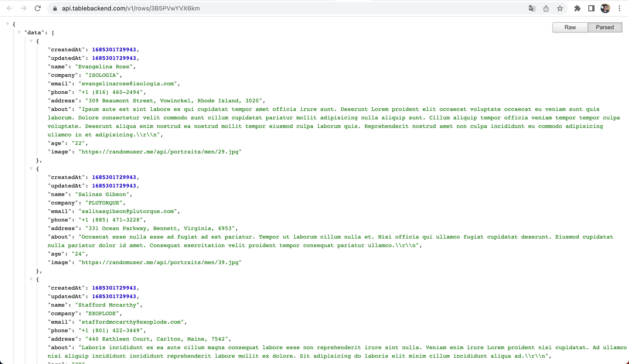Click the "PLUTORQUE" company value

click(104, 203)
